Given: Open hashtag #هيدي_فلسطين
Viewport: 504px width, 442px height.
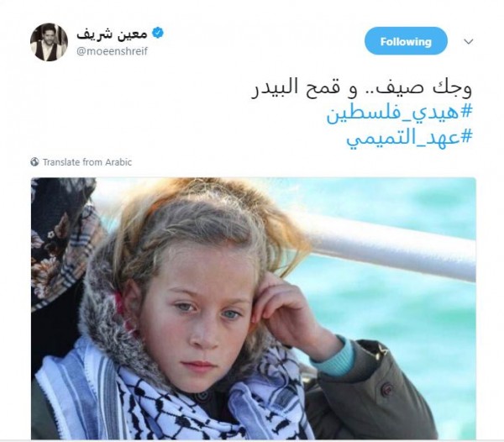Looking at the screenshot, I should (400, 113).
